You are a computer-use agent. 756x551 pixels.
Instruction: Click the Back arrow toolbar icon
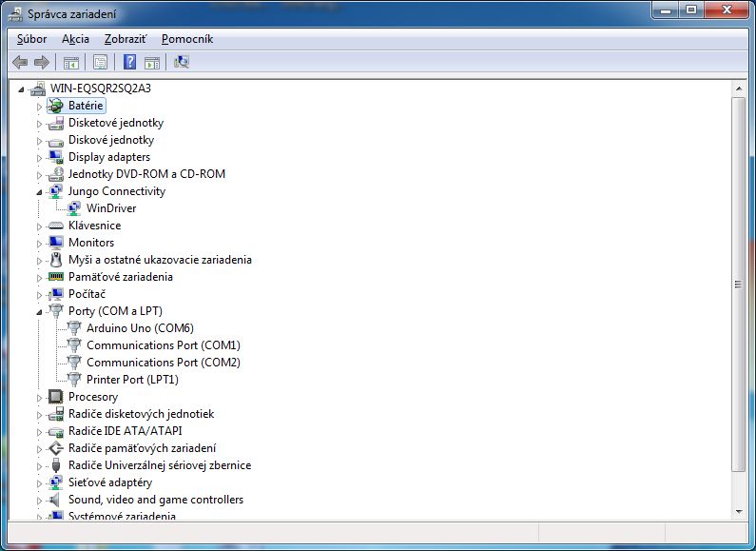click(20, 62)
